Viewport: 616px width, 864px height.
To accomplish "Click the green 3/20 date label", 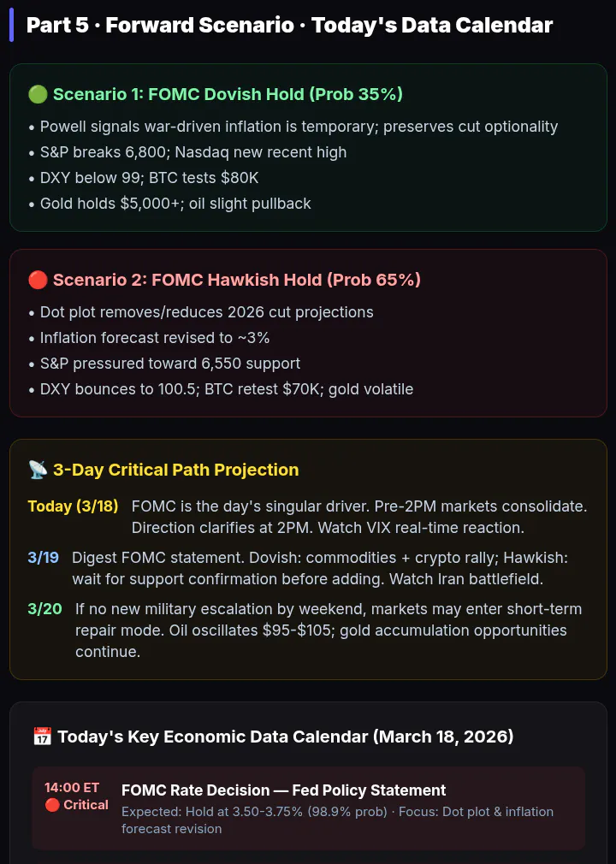I will tap(44, 609).
